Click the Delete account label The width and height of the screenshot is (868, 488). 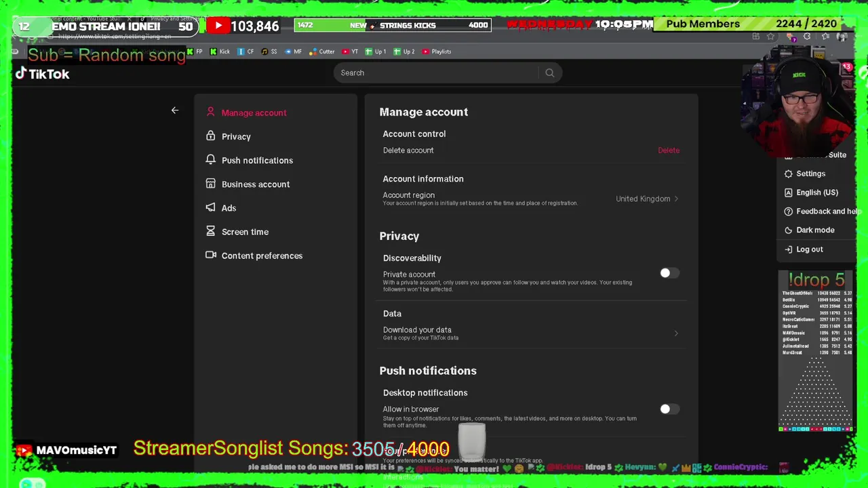click(408, 150)
